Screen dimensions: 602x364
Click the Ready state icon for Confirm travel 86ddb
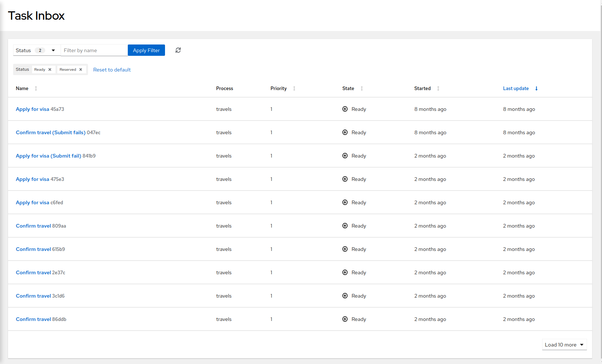345,319
